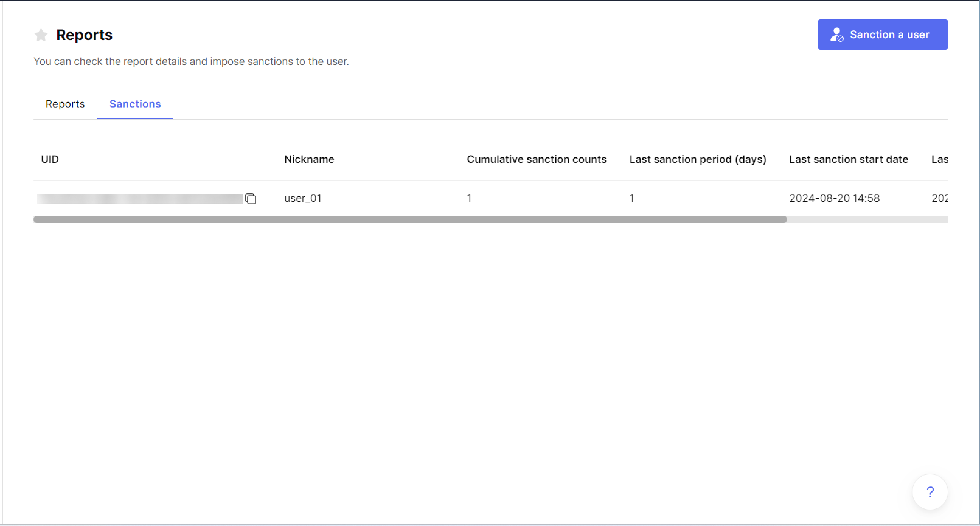
Task: Click the report details description text
Action: [x=191, y=61]
